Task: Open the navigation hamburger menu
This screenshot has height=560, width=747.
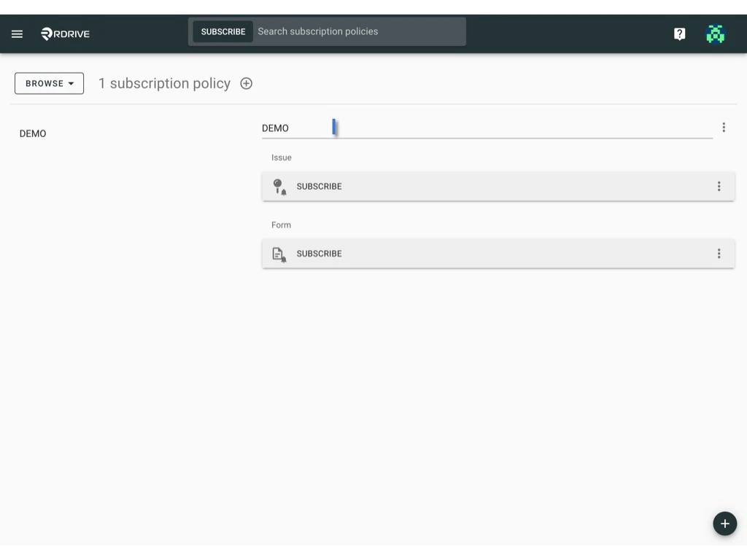Action: 17,34
